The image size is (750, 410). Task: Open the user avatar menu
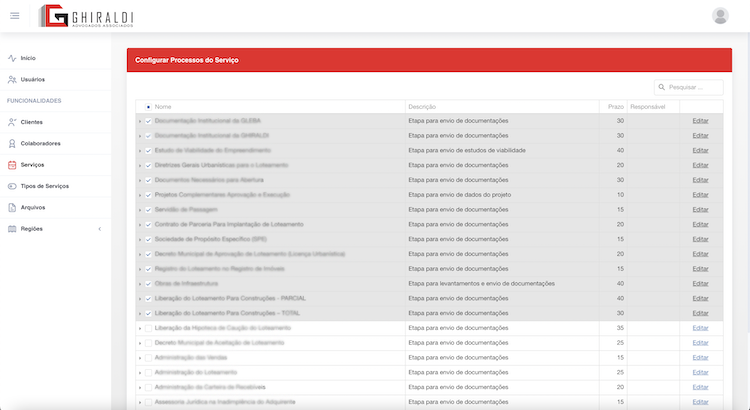720,16
